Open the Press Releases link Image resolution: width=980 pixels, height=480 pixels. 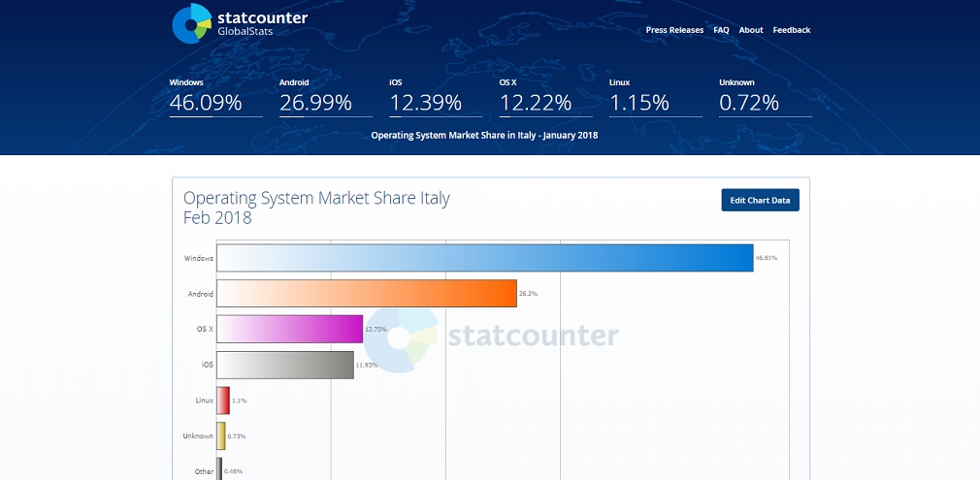pos(674,30)
